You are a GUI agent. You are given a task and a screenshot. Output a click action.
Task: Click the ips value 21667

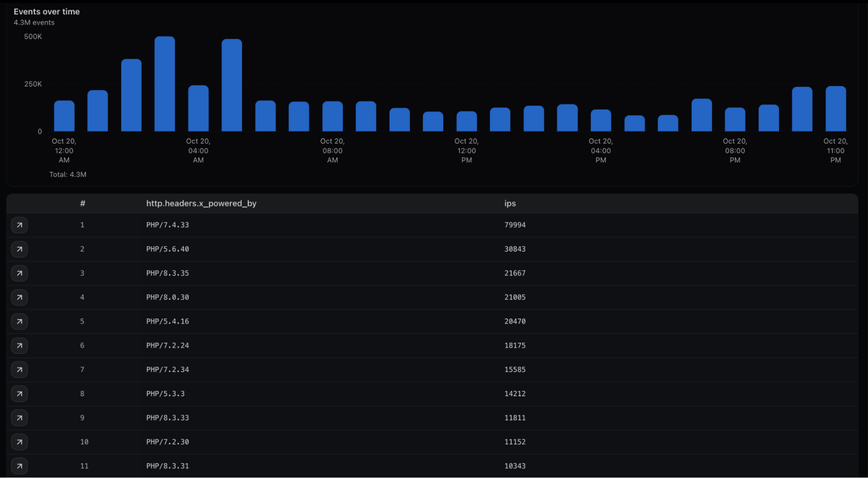pyautogui.click(x=515, y=273)
